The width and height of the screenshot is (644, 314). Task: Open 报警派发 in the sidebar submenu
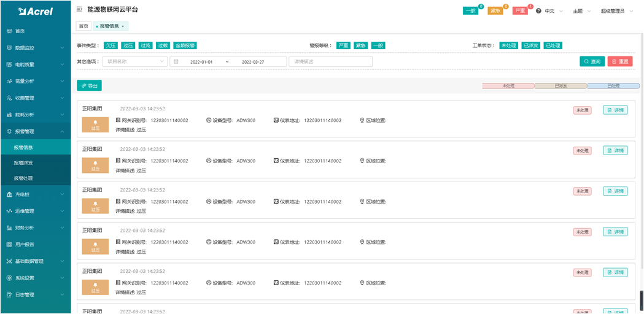(x=36, y=163)
